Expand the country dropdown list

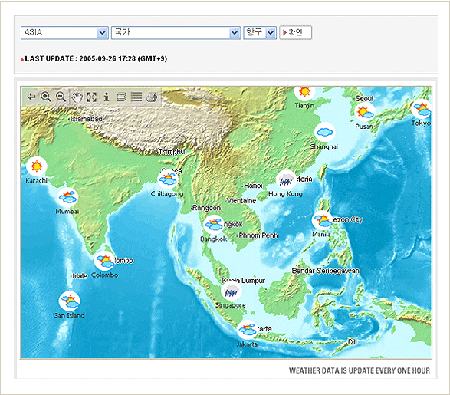(176, 33)
